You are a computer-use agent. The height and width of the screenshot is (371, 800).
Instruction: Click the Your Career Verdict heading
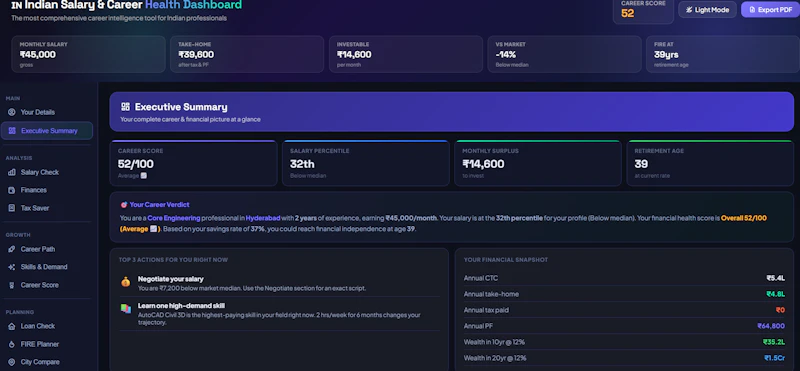pyautogui.click(x=159, y=205)
